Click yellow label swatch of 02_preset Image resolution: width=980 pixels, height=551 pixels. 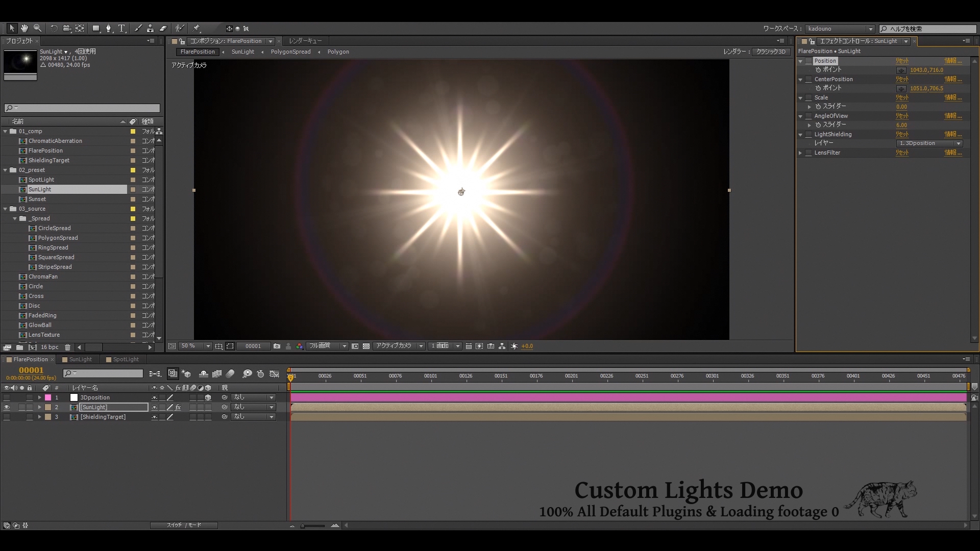click(x=133, y=170)
